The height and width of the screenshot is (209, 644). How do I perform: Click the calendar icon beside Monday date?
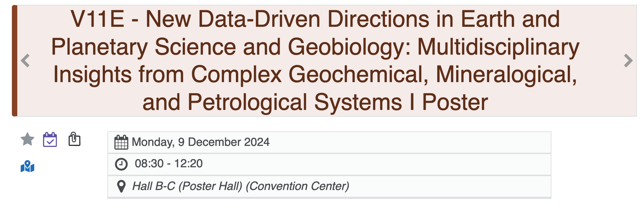[121, 142]
